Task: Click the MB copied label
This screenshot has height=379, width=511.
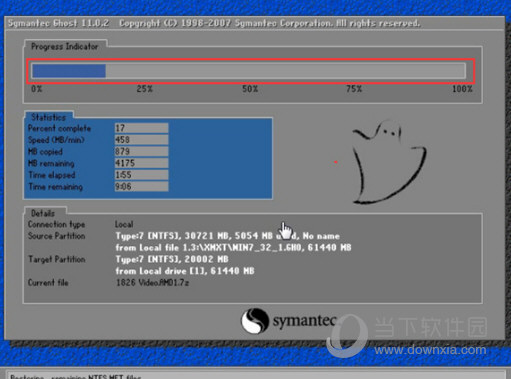Action: (x=45, y=152)
